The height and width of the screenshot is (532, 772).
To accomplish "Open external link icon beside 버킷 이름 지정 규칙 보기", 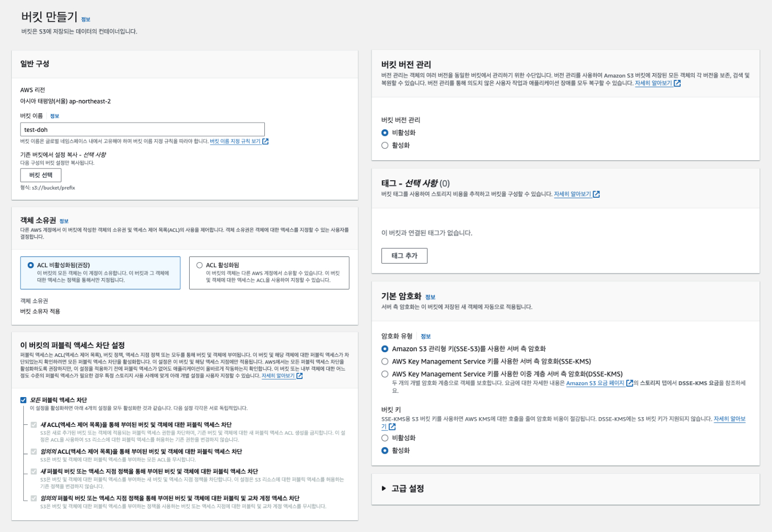I will pyautogui.click(x=265, y=141).
